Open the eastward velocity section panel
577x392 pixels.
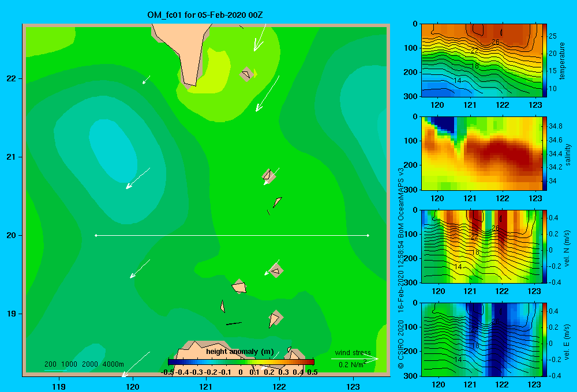click(482, 340)
